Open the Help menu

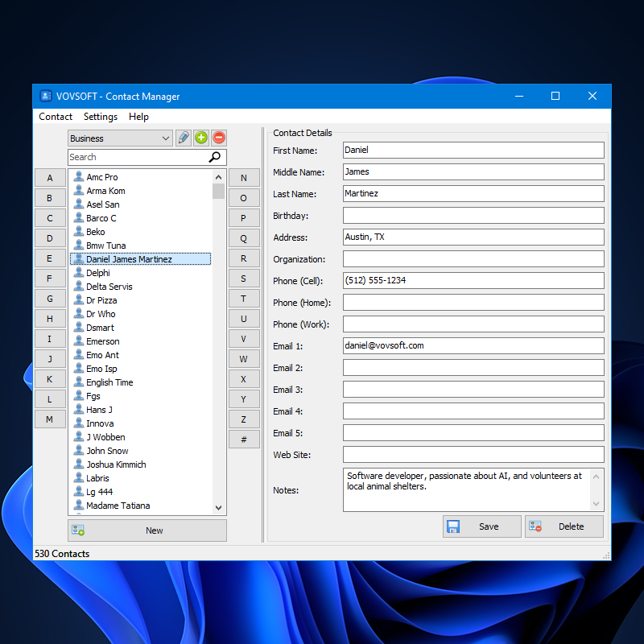138,117
